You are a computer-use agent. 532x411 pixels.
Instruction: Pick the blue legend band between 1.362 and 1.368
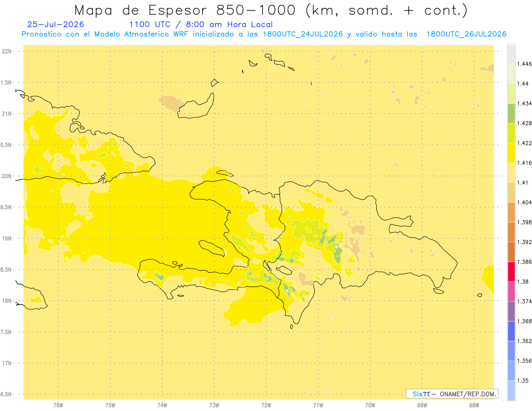tap(511, 331)
